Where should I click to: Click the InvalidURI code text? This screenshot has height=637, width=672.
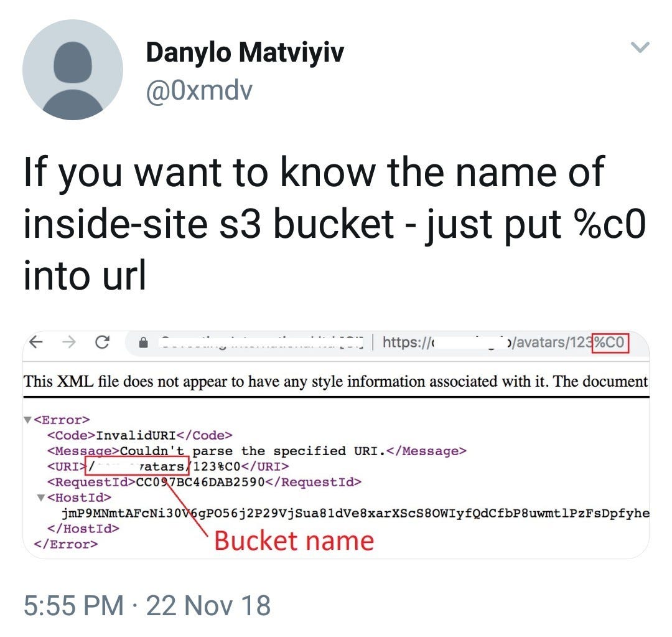[x=136, y=435]
